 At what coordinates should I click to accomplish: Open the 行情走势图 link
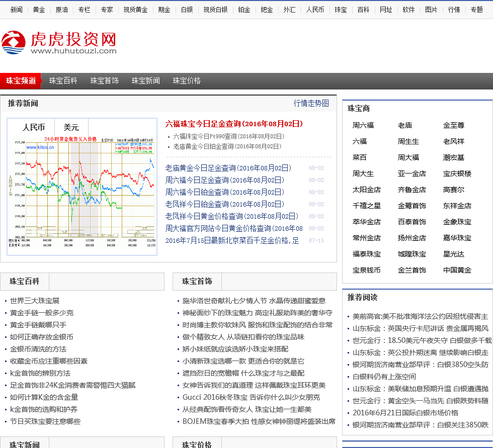point(311,103)
